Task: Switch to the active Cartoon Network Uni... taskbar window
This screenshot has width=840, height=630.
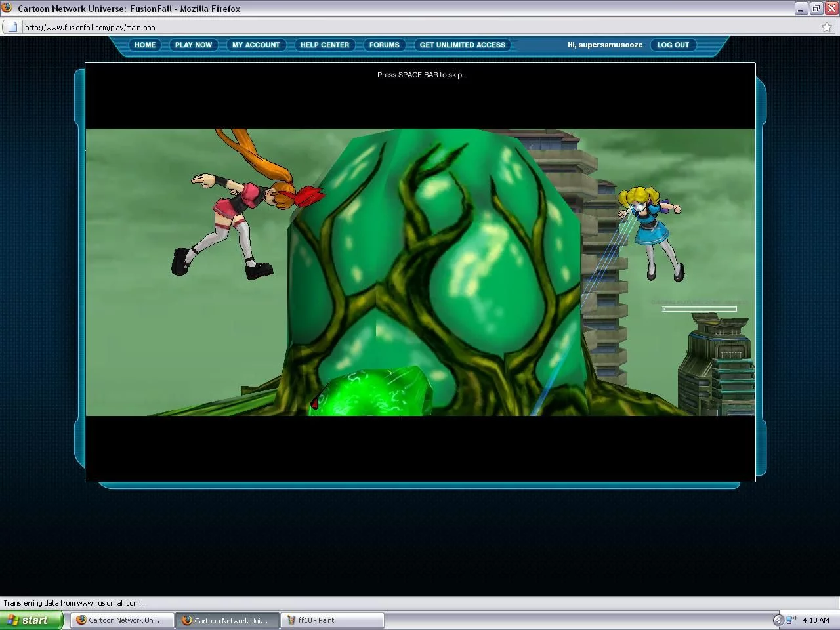Action: click(x=227, y=620)
